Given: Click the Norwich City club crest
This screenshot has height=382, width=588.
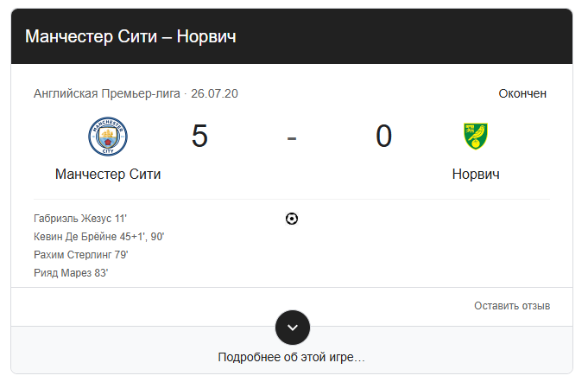Looking at the screenshot, I should [x=476, y=136].
